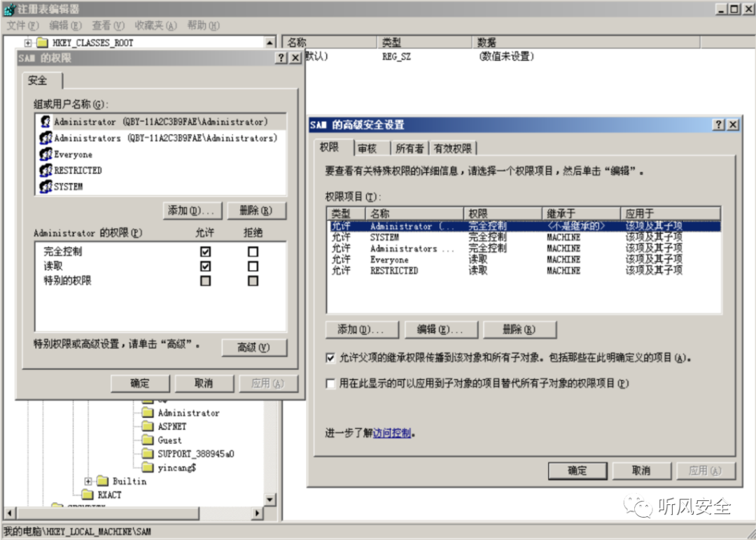Click the Administrator folder icon in tree
The image size is (756, 540).
148,413
